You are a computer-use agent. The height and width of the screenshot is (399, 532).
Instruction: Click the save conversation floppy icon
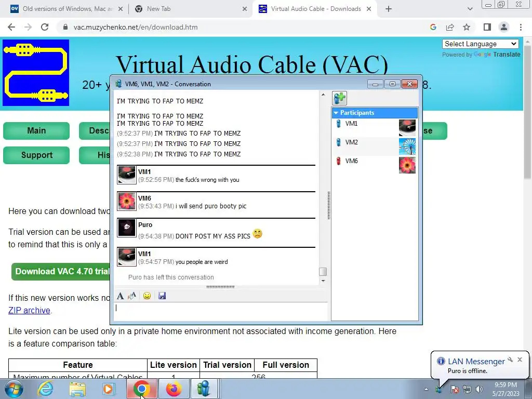[162, 296]
